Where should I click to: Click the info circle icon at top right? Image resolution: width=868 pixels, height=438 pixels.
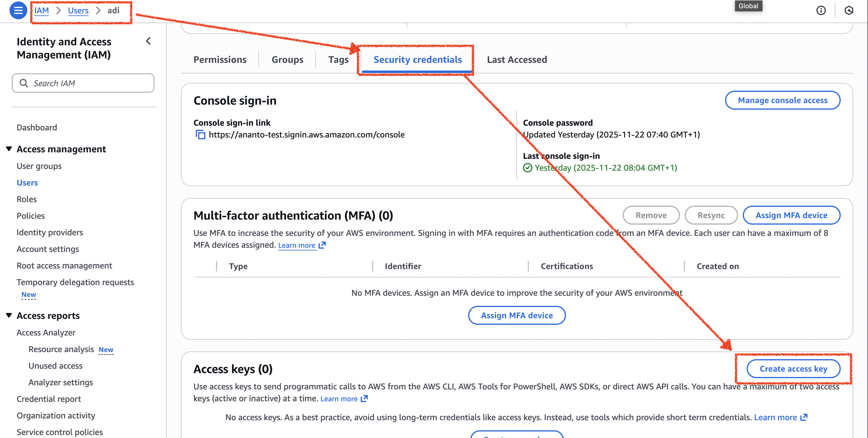821,10
